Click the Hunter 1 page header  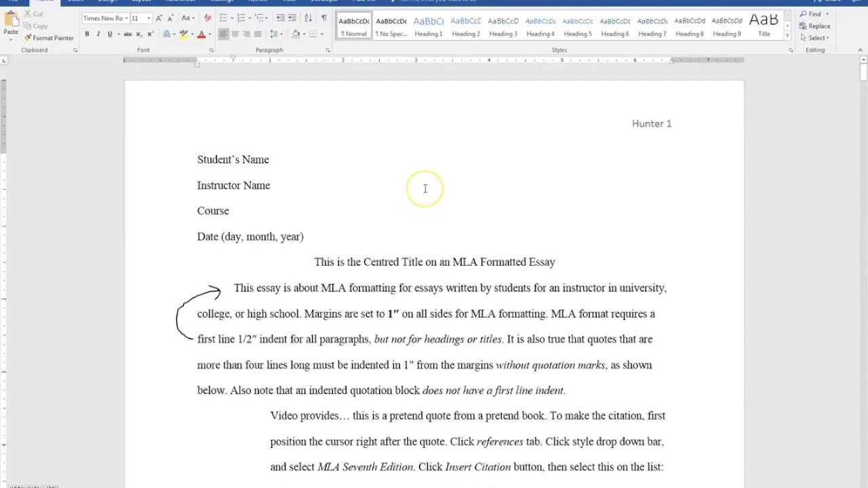(652, 123)
